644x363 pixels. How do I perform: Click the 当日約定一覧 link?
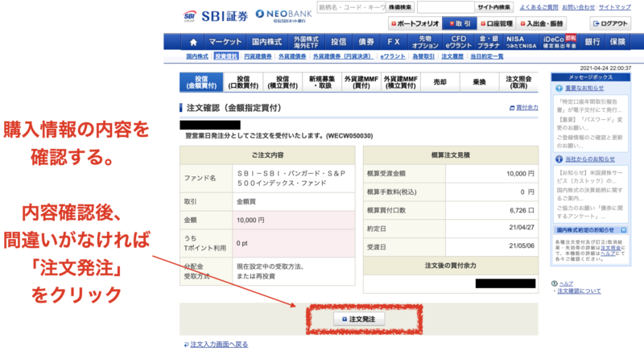pos(487,56)
